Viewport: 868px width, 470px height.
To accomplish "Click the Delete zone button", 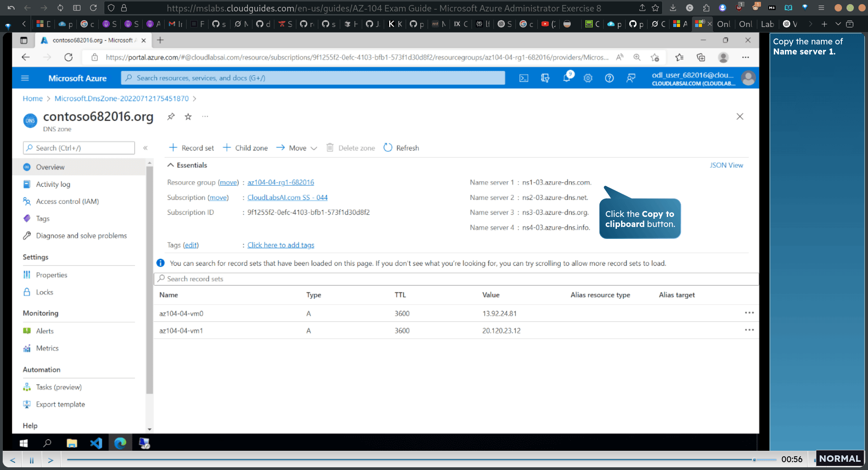I will coord(351,148).
